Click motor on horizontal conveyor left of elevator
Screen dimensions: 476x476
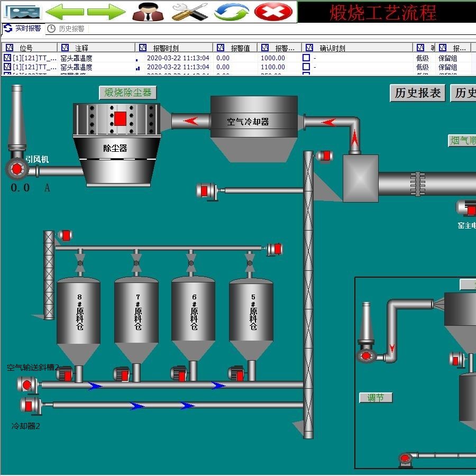(x=206, y=191)
